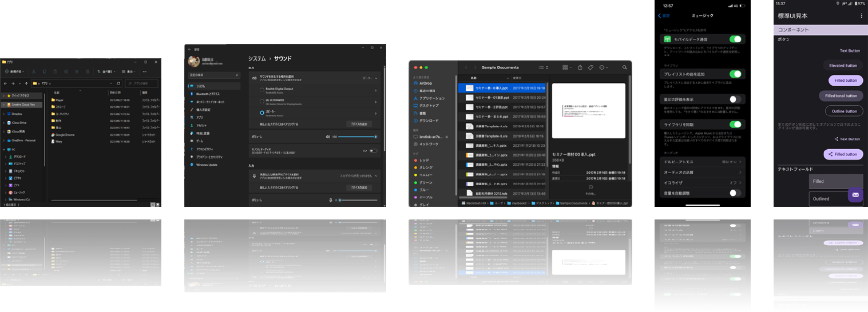Select LG ULTRAWIDE output radio button
This screenshot has height=312, width=868.
pyautogui.click(x=262, y=101)
